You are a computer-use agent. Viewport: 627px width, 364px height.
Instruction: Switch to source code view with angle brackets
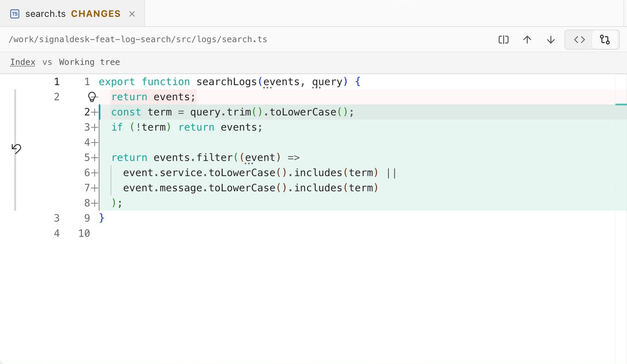579,40
